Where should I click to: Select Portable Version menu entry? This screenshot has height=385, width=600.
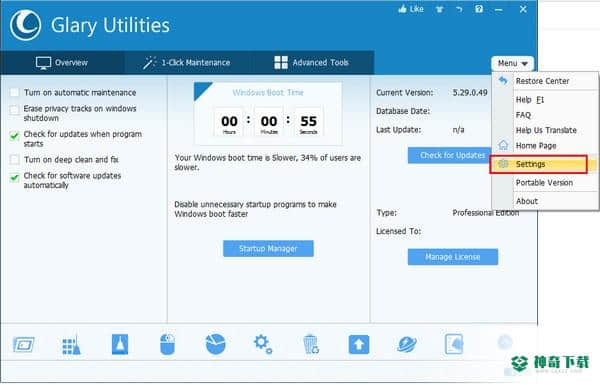545,183
